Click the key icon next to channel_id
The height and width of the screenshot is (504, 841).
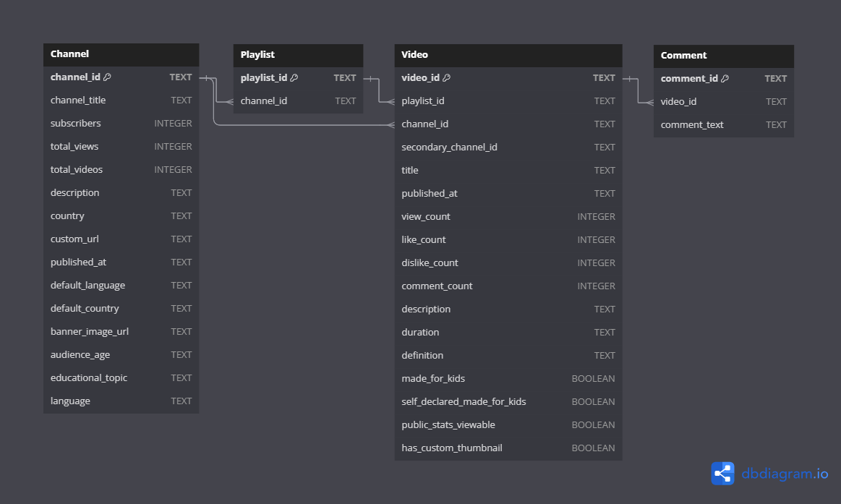[x=107, y=77]
